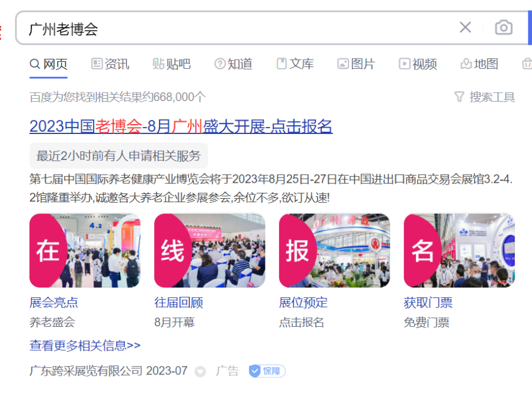Image resolution: width=532 pixels, height=395 pixels.
Task: Clear the search box with X icon
Action: click(465, 28)
